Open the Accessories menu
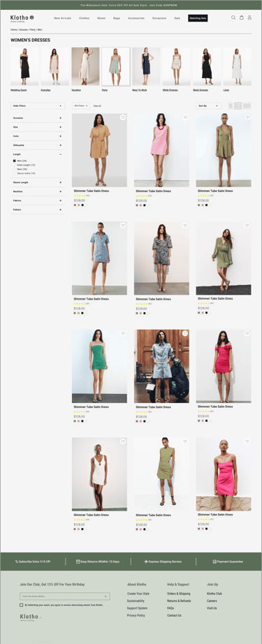This screenshot has width=262, height=644. [136, 18]
